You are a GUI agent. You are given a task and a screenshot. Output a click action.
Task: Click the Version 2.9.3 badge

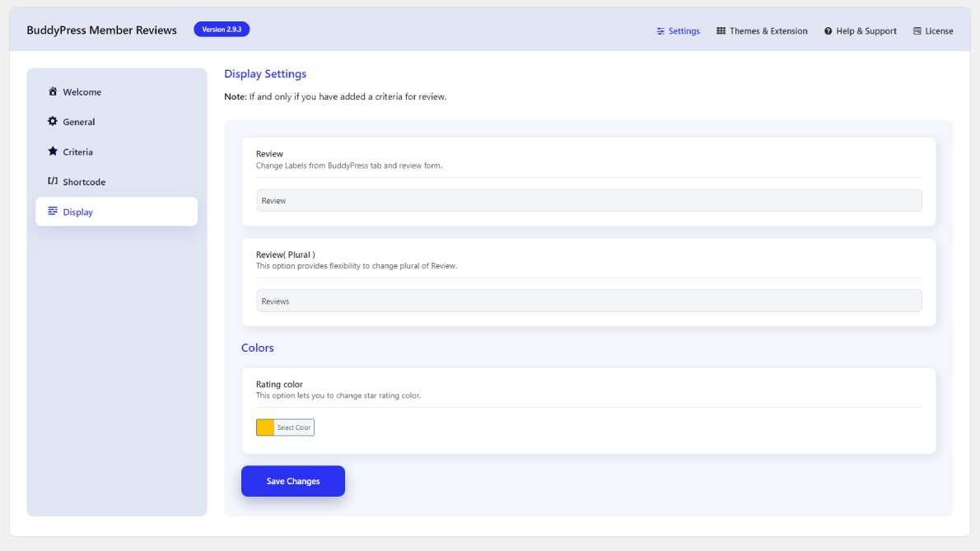pyautogui.click(x=222, y=30)
